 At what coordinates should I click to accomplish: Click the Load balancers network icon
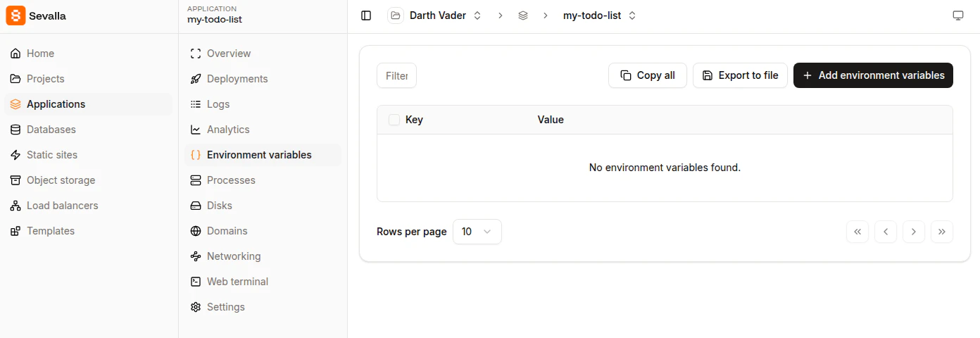click(x=15, y=206)
